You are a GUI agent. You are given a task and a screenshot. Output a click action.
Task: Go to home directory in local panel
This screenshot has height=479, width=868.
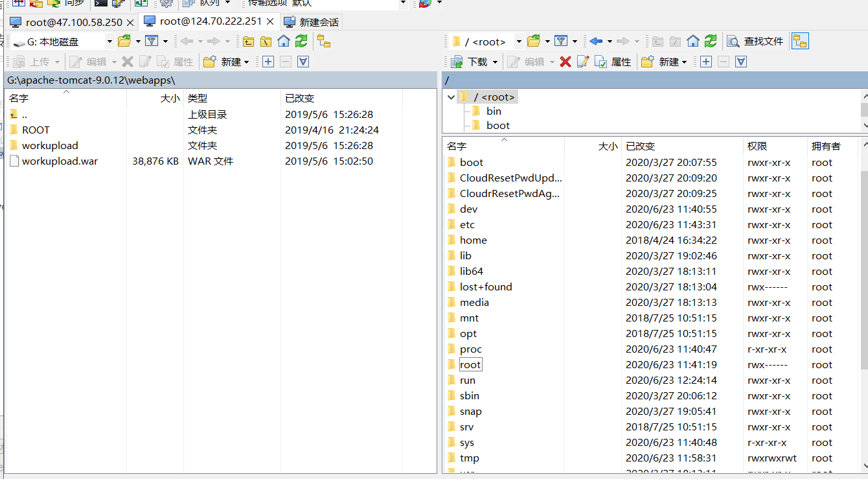click(284, 41)
